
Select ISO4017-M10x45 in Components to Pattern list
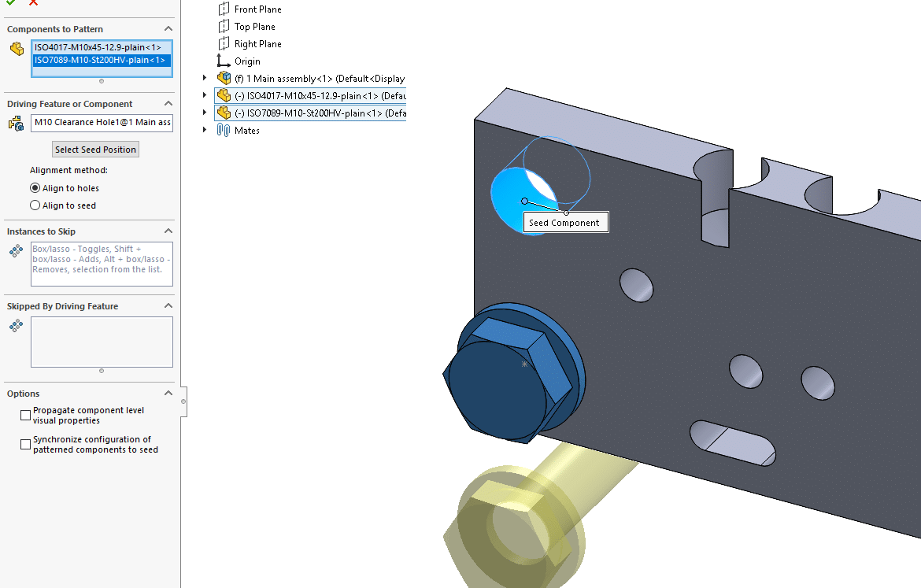click(x=98, y=47)
